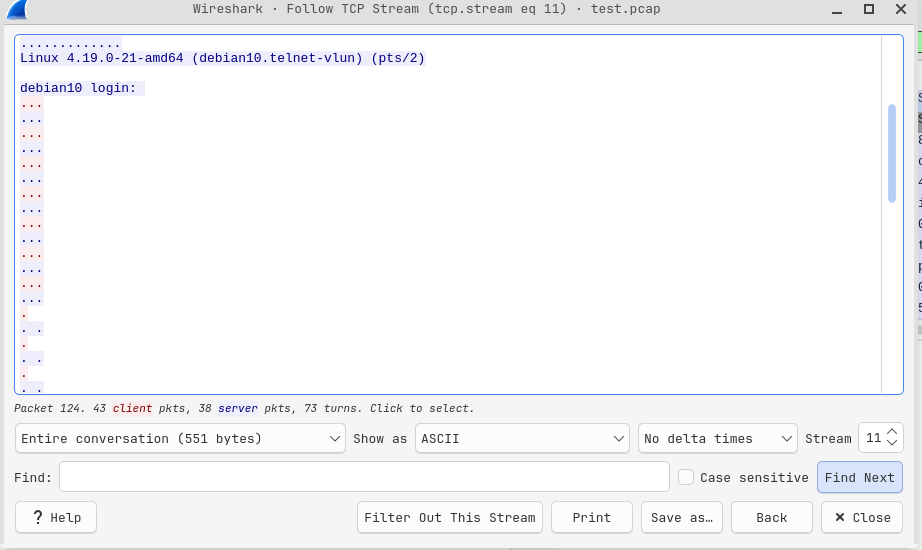Open the Show as ASCII dropdown
This screenshot has width=922, height=550.
[522, 439]
